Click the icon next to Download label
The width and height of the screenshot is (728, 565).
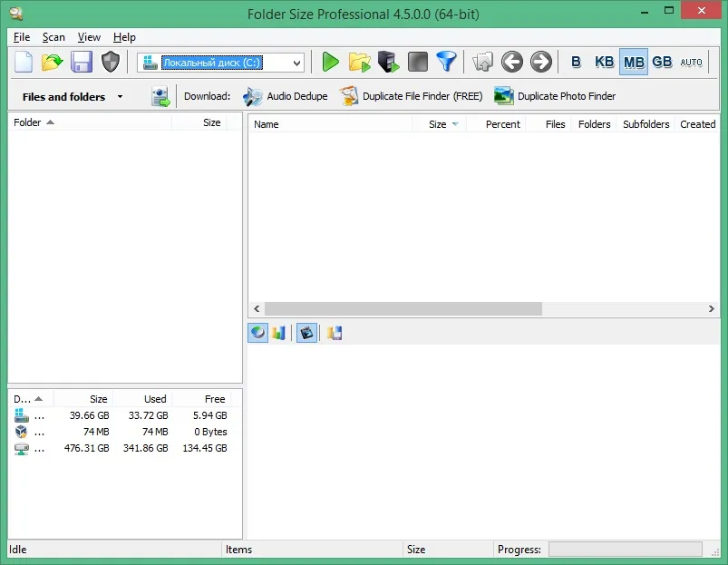tap(160, 96)
